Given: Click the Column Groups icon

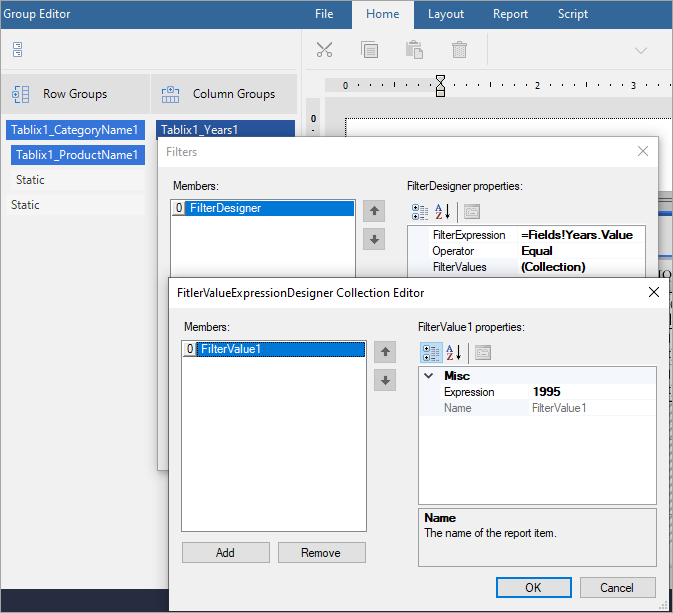Looking at the screenshot, I should pos(170,94).
